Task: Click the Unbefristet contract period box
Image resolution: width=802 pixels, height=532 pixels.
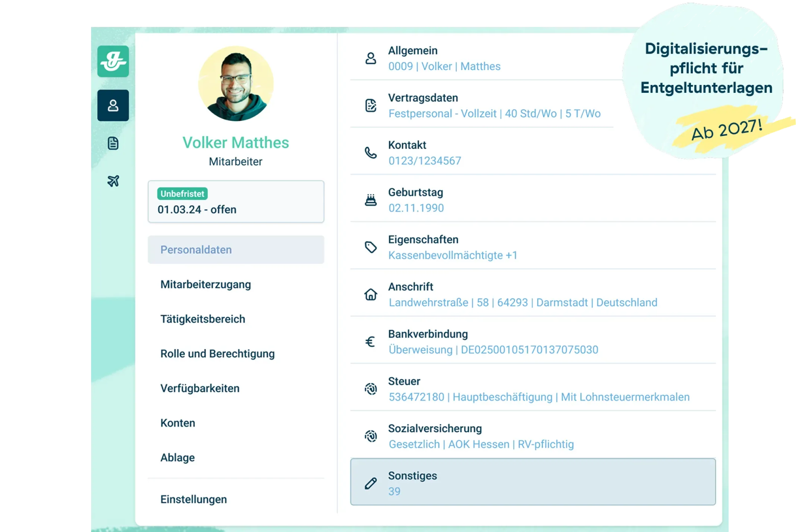Action: pos(236,202)
